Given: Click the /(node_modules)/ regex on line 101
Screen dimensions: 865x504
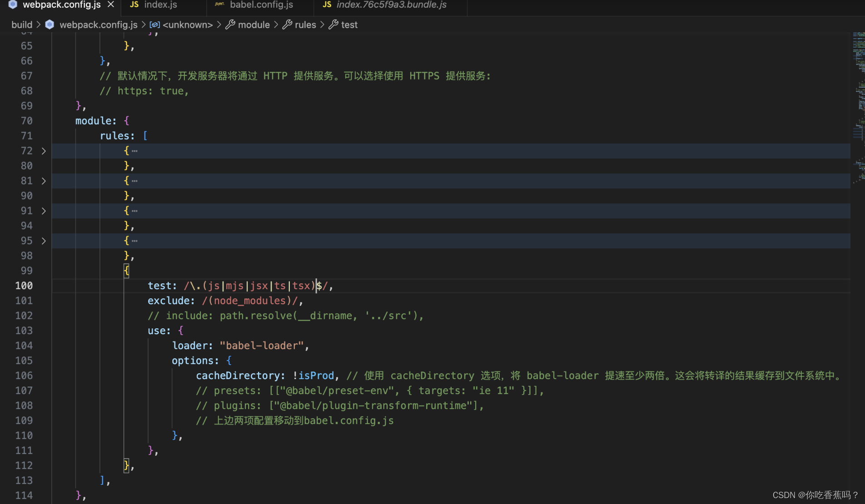Looking at the screenshot, I should [250, 301].
